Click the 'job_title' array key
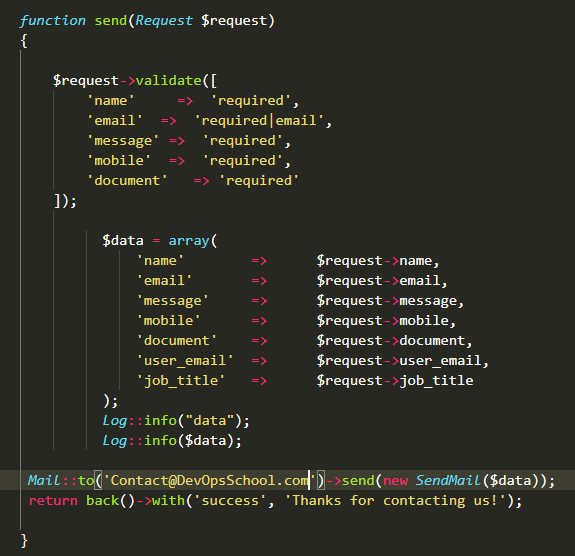Image resolution: width=575 pixels, height=556 pixels. pos(180,381)
